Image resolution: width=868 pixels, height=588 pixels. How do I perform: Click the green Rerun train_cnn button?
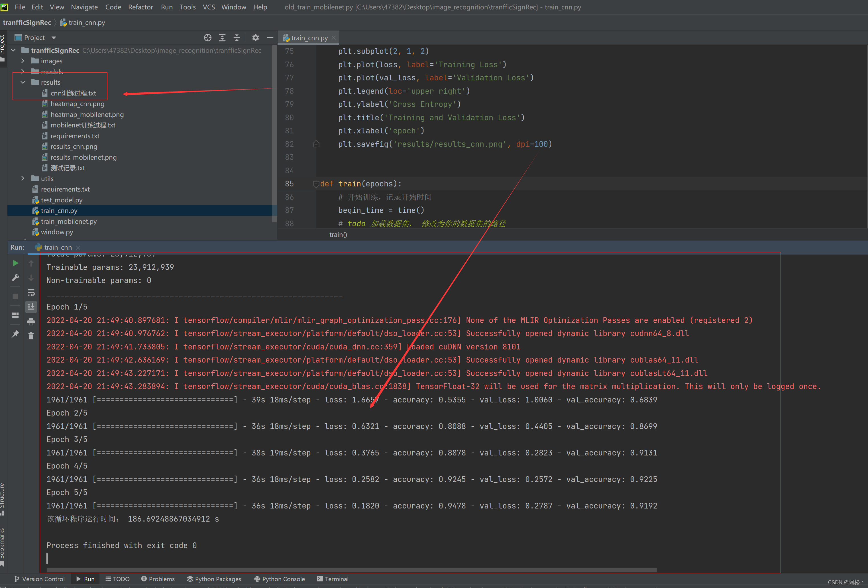click(x=15, y=263)
